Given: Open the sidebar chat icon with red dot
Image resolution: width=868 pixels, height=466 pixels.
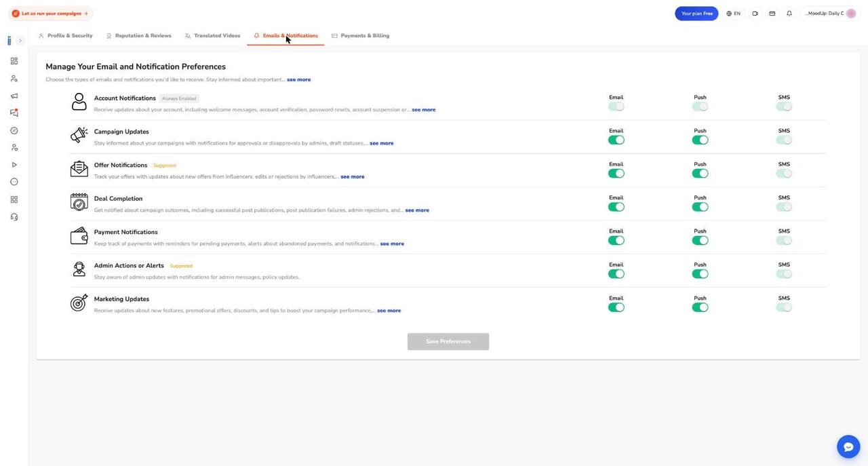Looking at the screenshot, I should (x=14, y=113).
